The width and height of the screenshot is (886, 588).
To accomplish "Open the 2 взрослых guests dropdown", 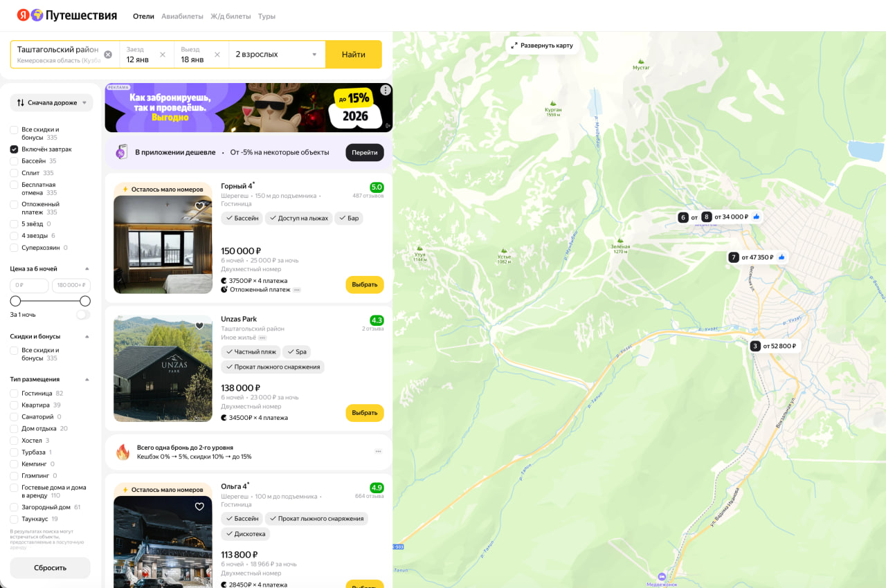I will pyautogui.click(x=276, y=55).
